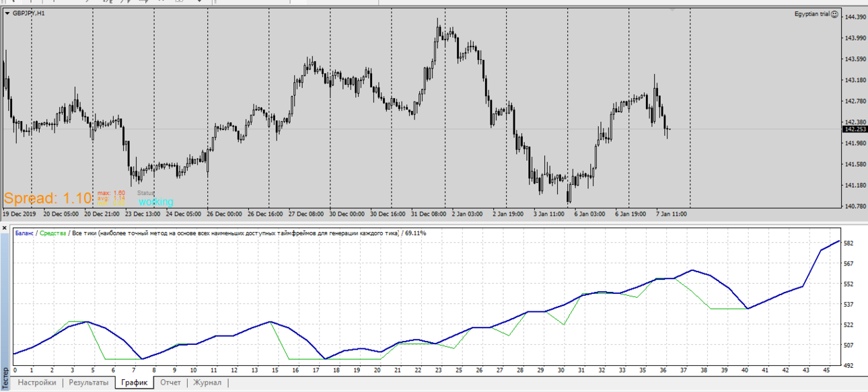
Task: Click the blue Баланс legend label
Action: click(x=25, y=233)
